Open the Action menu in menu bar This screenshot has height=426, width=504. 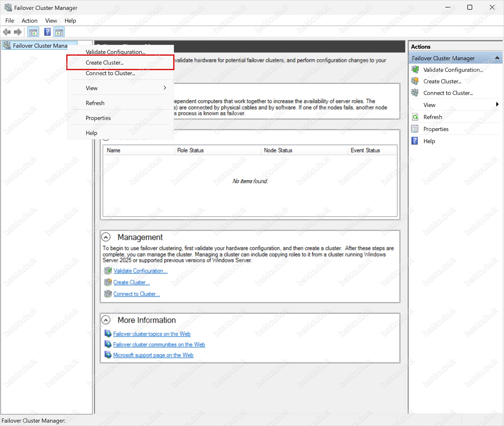(x=29, y=21)
